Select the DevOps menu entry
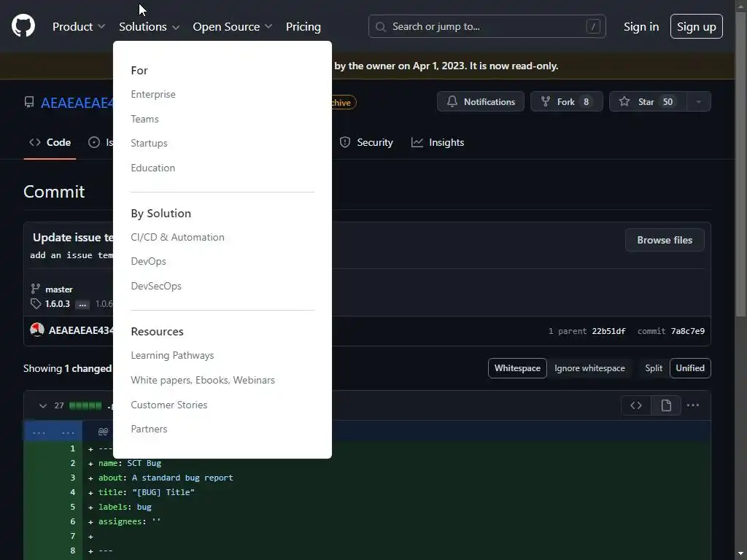 click(149, 262)
